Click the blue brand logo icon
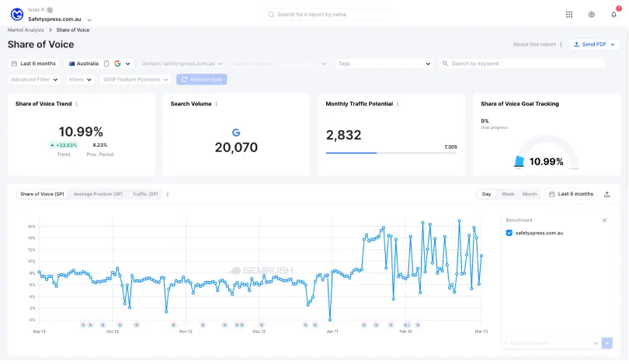This screenshot has width=629, height=364. click(x=17, y=15)
